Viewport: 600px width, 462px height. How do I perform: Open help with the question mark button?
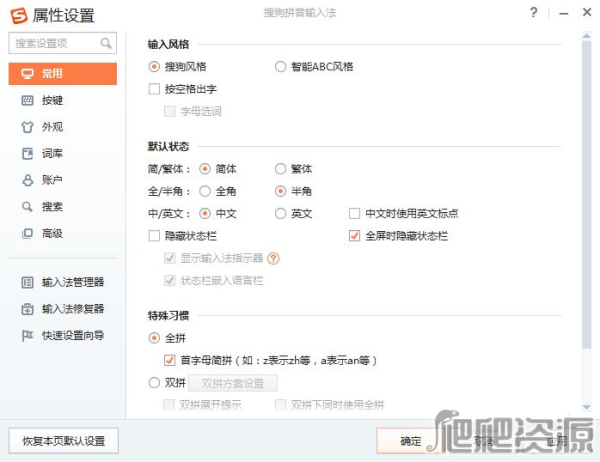coord(534,13)
